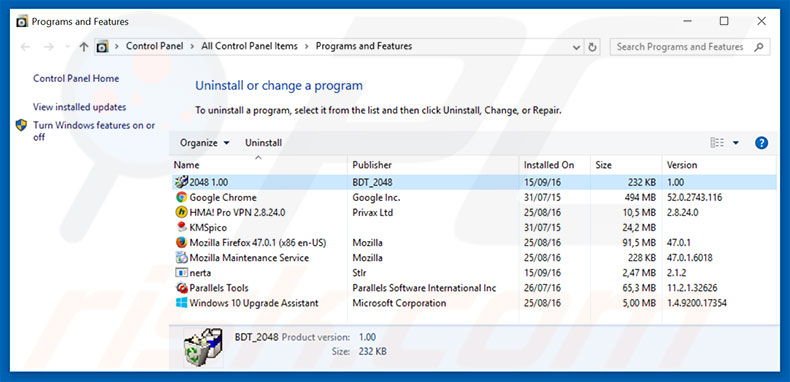Image resolution: width=790 pixels, height=382 pixels.
Task: Open the help question mark icon
Action: [761, 143]
